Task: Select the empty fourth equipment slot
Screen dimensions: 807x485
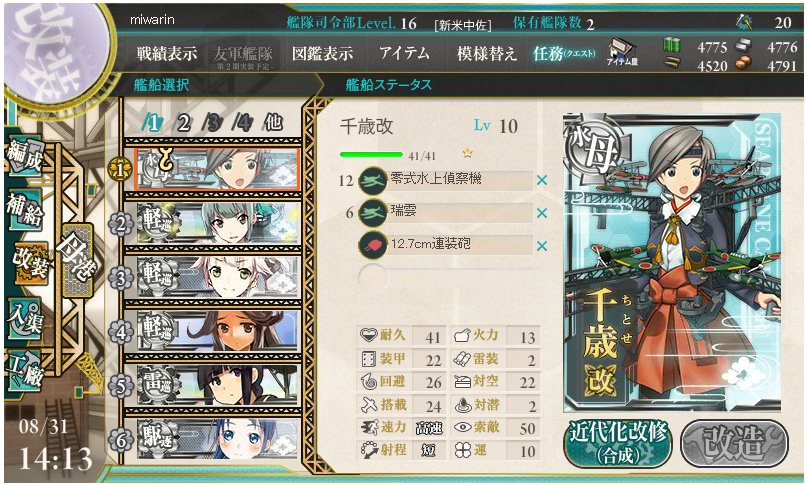Action: click(445, 278)
